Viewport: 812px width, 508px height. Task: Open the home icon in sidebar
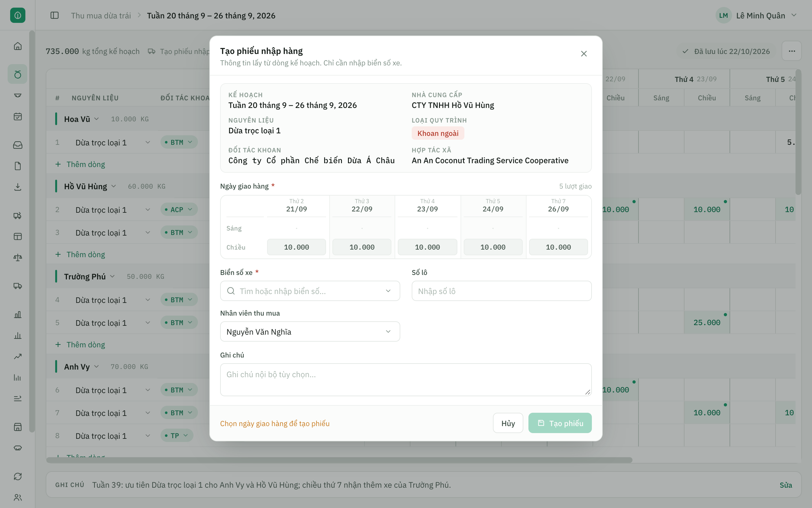point(18,46)
